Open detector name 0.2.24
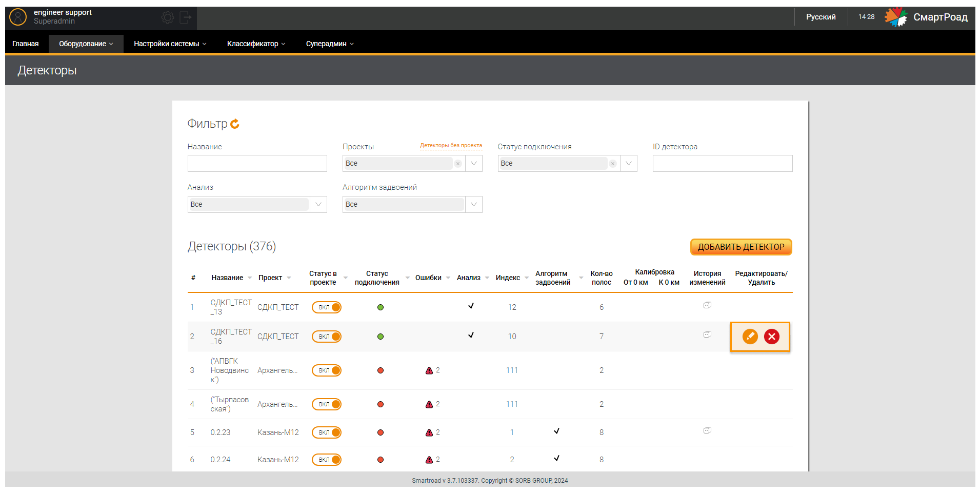The height and width of the screenshot is (493, 980). [x=221, y=460]
